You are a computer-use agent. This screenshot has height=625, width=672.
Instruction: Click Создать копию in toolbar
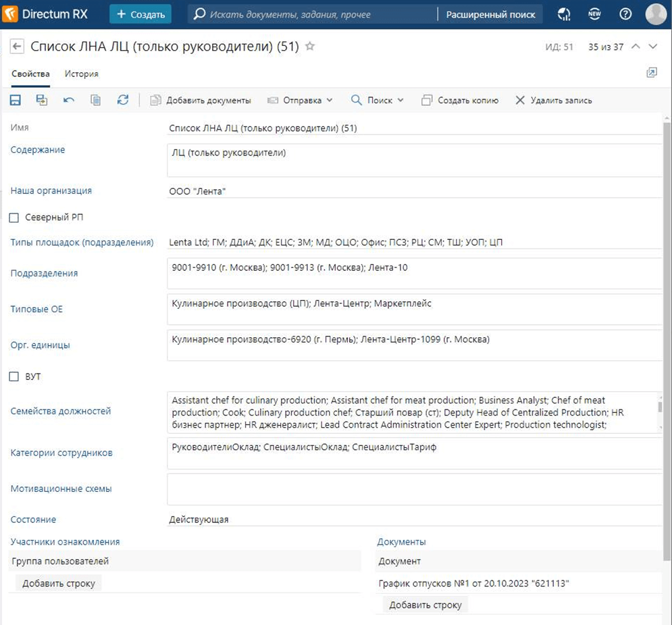click(461, 100)
